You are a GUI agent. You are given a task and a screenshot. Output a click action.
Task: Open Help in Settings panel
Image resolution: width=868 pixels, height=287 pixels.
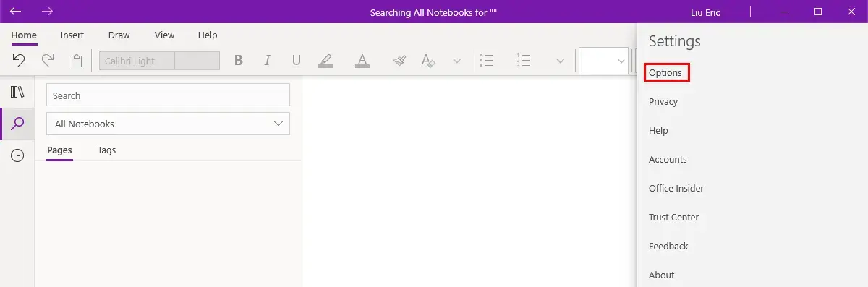(x=658, y=131)
